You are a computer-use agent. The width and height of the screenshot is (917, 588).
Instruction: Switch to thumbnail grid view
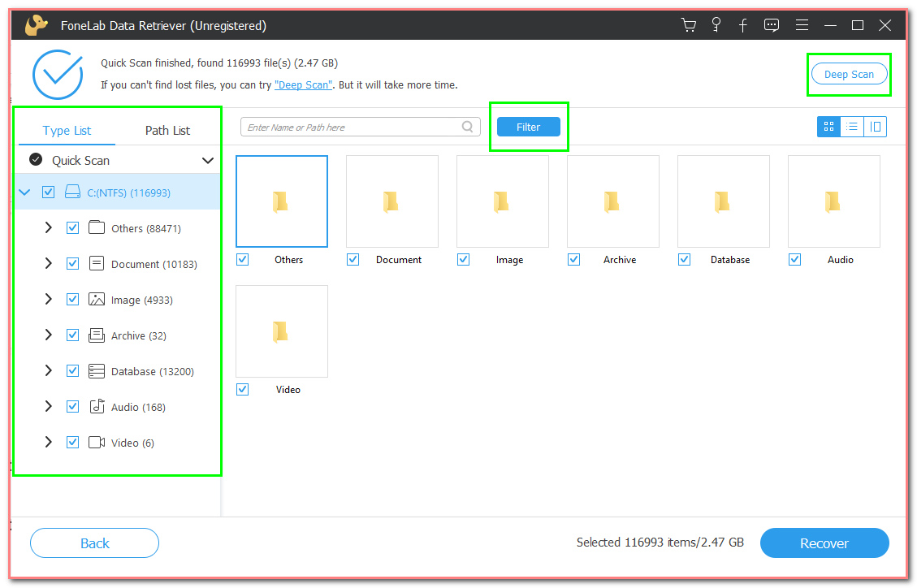pos(828,126)
